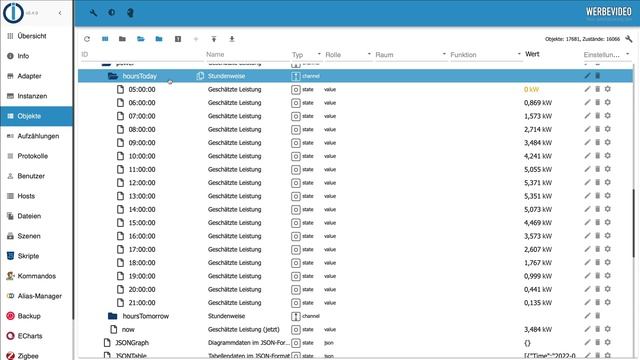Viewport: 640px width, 360px height.
Task: Toggle expert mode head icon
Action: point(130,13)
